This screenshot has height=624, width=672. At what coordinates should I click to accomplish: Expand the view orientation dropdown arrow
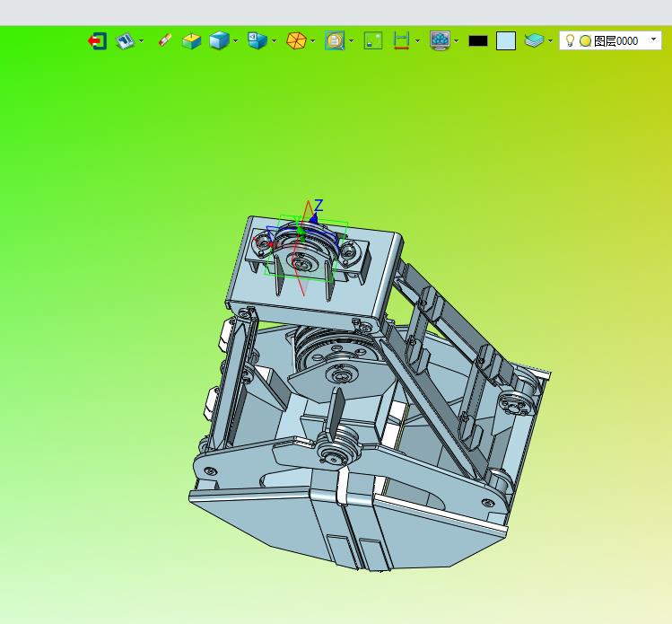[x=275, y=41]
